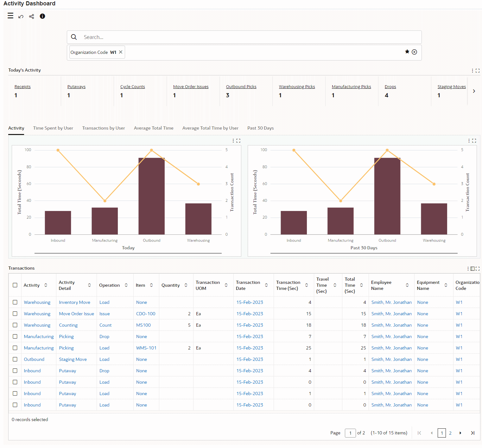The image size is (482, 448).
Task: Check the Staging Move row checkbox
Action: click(15, 359)
